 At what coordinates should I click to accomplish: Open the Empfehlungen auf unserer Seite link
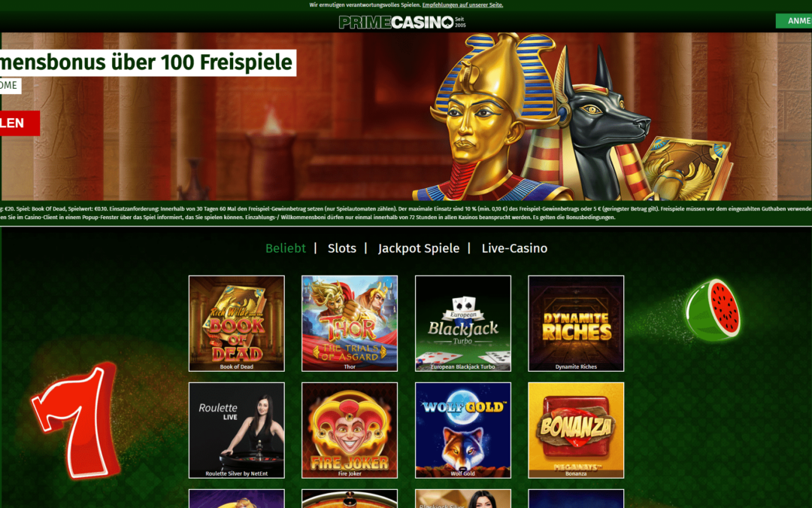(x=462, y=5)
